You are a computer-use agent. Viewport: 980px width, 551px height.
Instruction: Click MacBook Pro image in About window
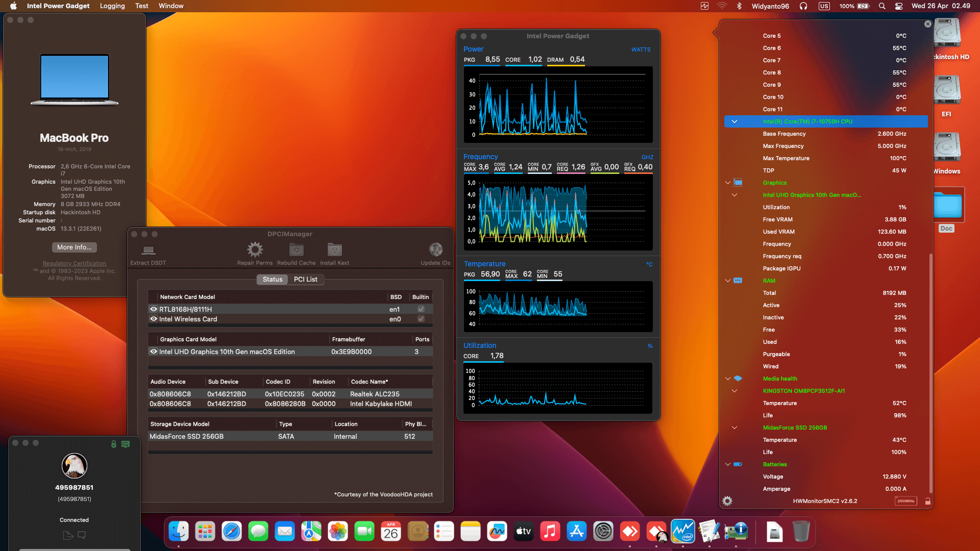point(75,80)
